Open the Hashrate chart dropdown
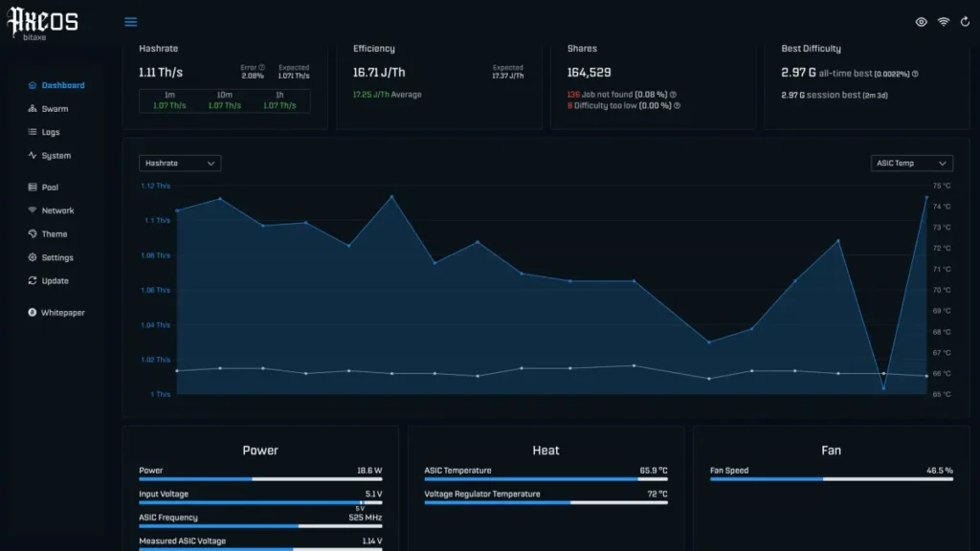This screenshot has height=551, width=980. pyautogui.click(x=180, y=163)
